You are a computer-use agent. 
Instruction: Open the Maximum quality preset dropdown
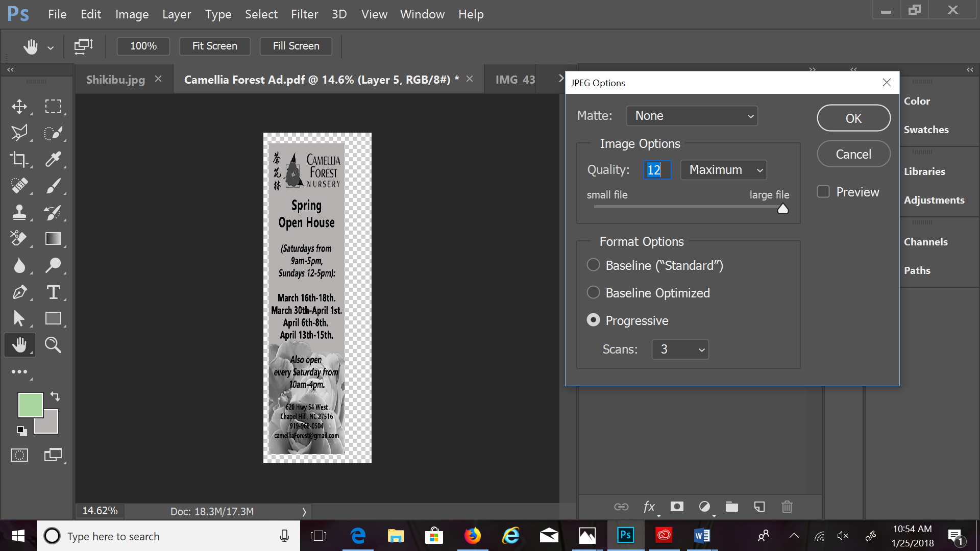coord(724,170)
